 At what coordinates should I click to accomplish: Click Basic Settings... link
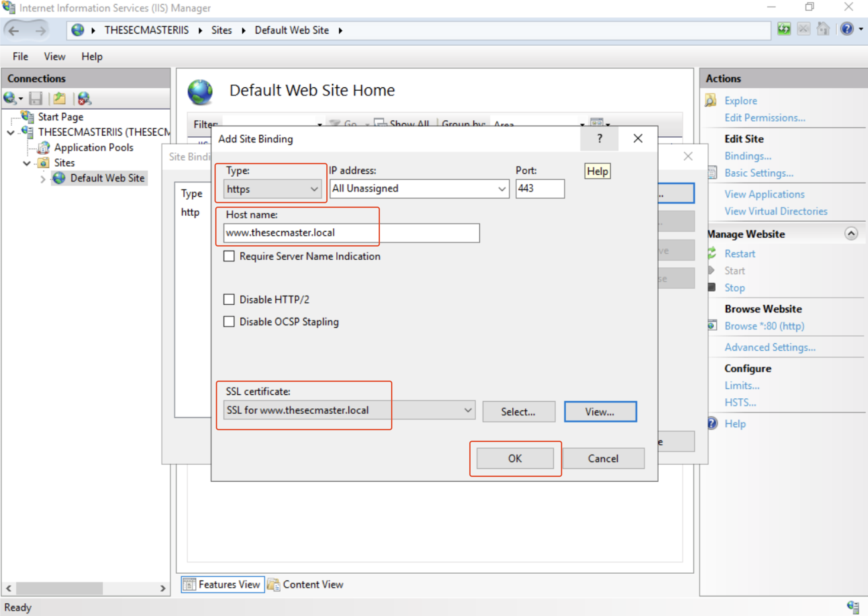[x=759, y=173]
